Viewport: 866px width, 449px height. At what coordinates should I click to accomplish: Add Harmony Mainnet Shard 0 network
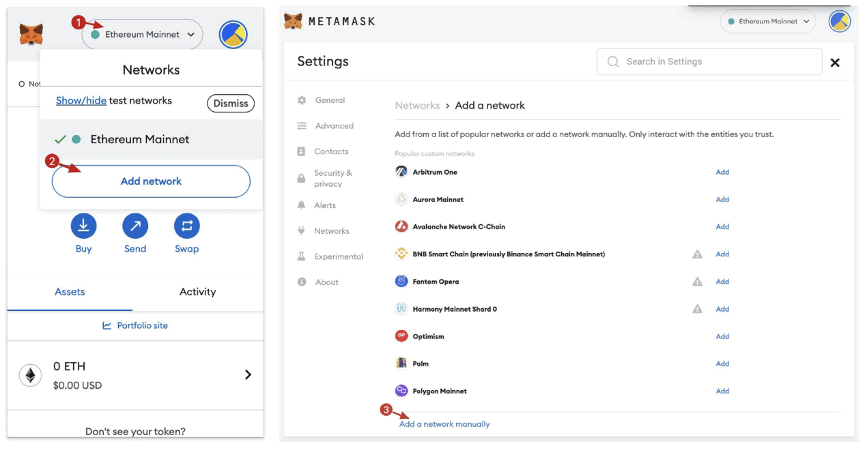pyautogui.click(x=722, y=309)
